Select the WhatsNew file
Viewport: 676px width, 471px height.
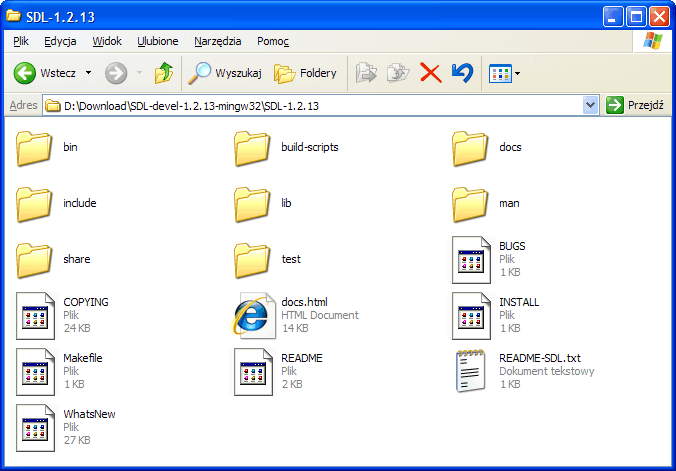pos(34,426)
